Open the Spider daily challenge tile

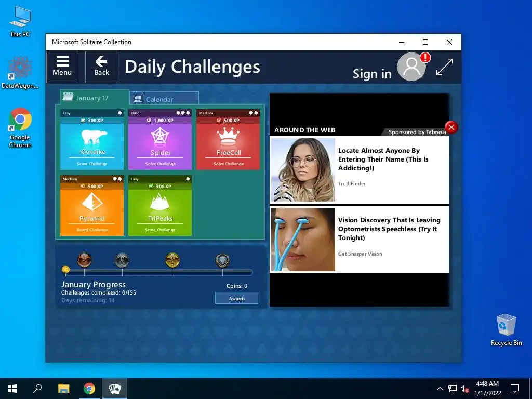pyautogui.click(x=160, y=139)
